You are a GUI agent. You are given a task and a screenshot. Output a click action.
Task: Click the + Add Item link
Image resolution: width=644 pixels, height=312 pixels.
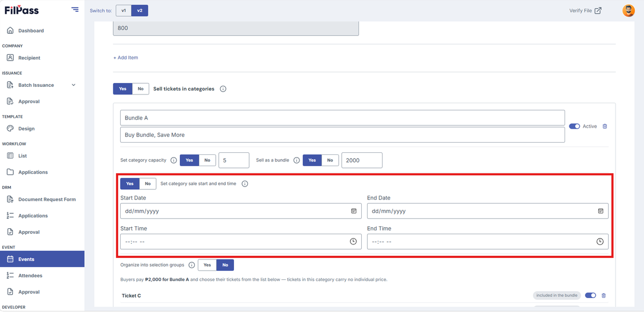[126, 57]
